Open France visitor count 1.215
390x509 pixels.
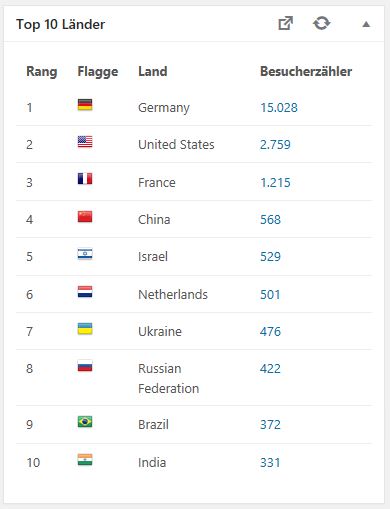pos(275,183)
